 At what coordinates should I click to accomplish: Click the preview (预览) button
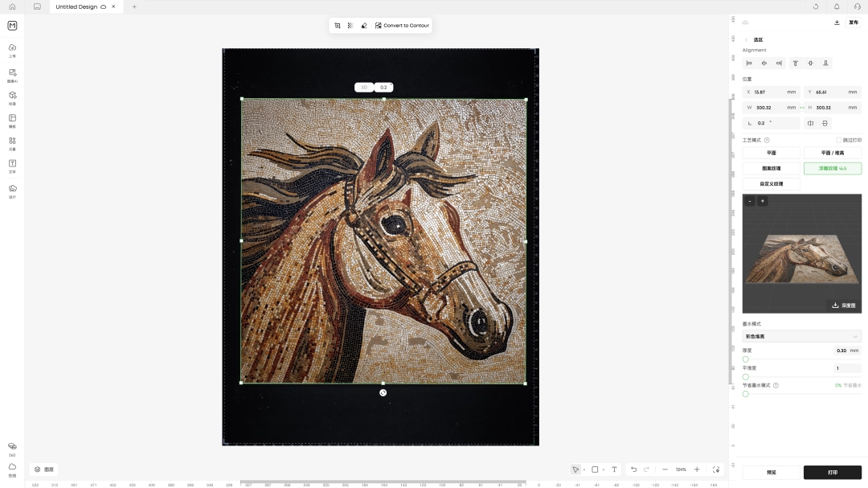771,473
